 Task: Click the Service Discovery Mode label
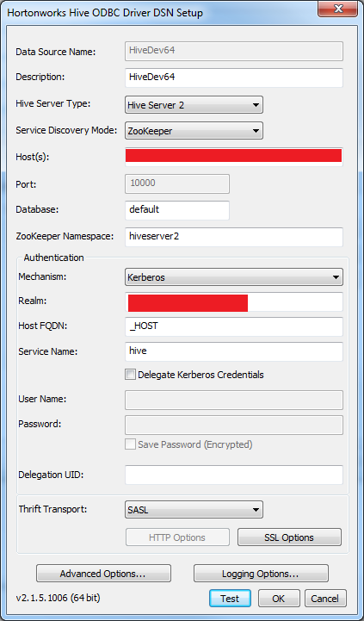coord(66,130)
